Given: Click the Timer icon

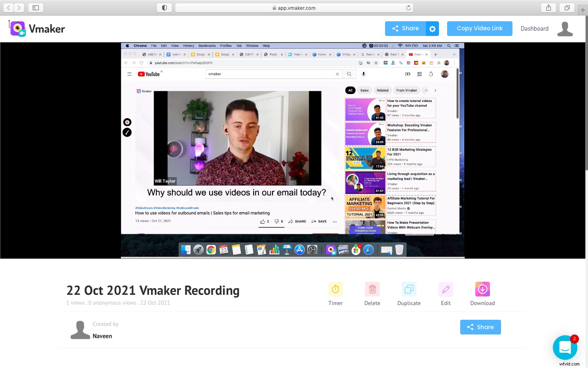Looking at the screenshot, I should pyautogui.click(x=335, y=289).
